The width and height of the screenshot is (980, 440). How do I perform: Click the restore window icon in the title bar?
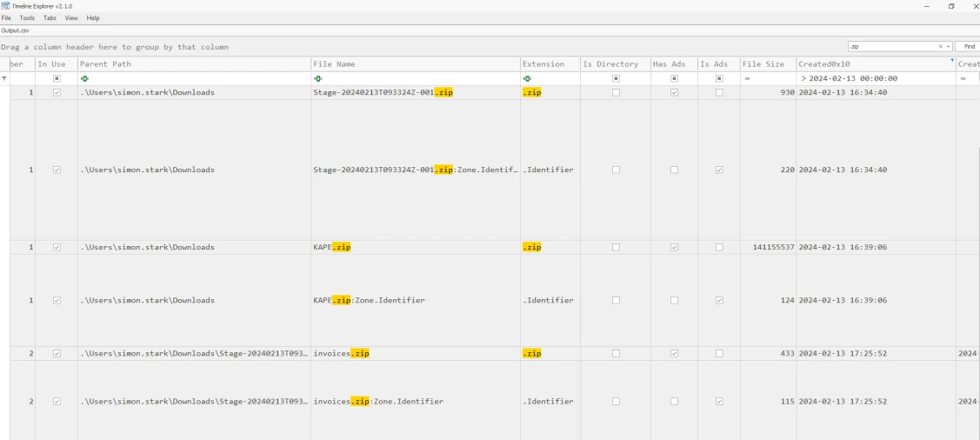click(x=951, y=5)
